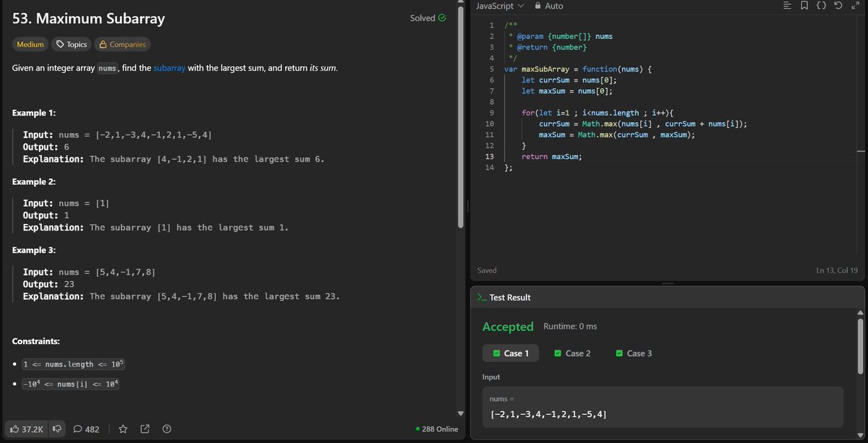This screenshot has width=868, height=443.
Task: Open the Companies tag button
Action: pyautogui.click(x=122, y=45)
